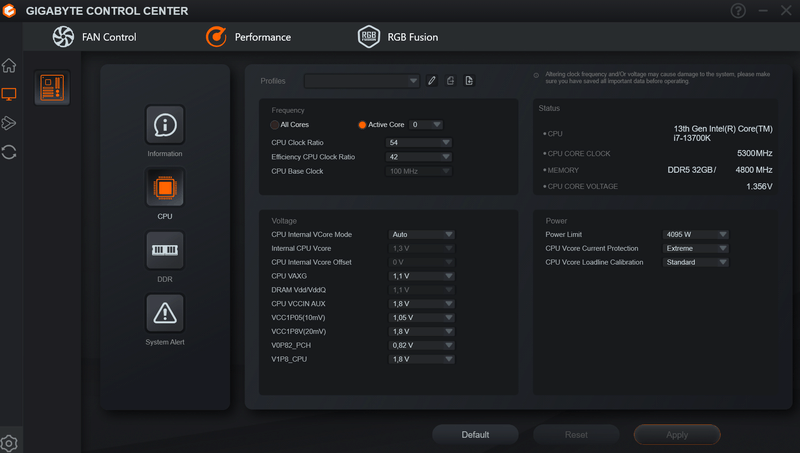The height and width of the screenshot is (453, 800).
Task: Click the export profile icon
Action: coord(450,81)
